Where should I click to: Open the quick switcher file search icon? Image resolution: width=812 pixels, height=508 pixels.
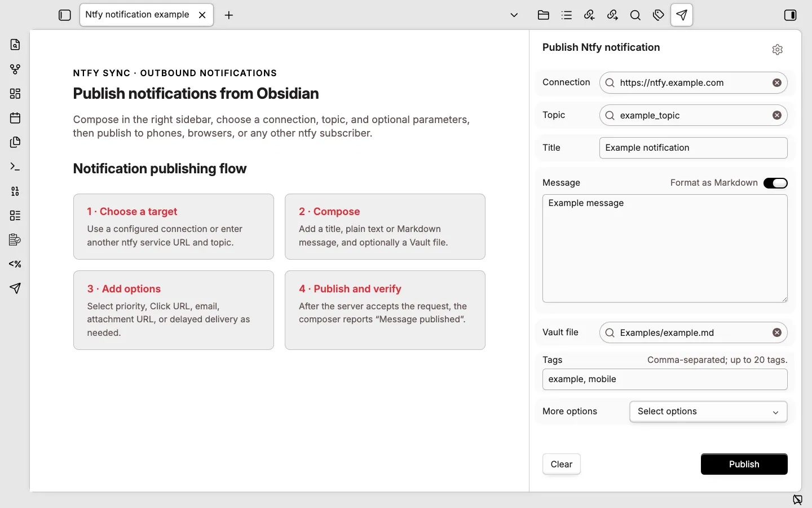pos(15,45)
